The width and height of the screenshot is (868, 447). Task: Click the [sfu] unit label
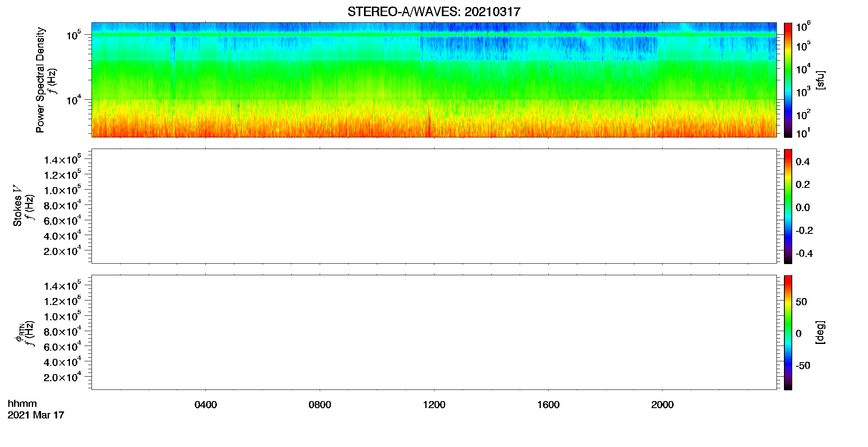click(820, 80)
